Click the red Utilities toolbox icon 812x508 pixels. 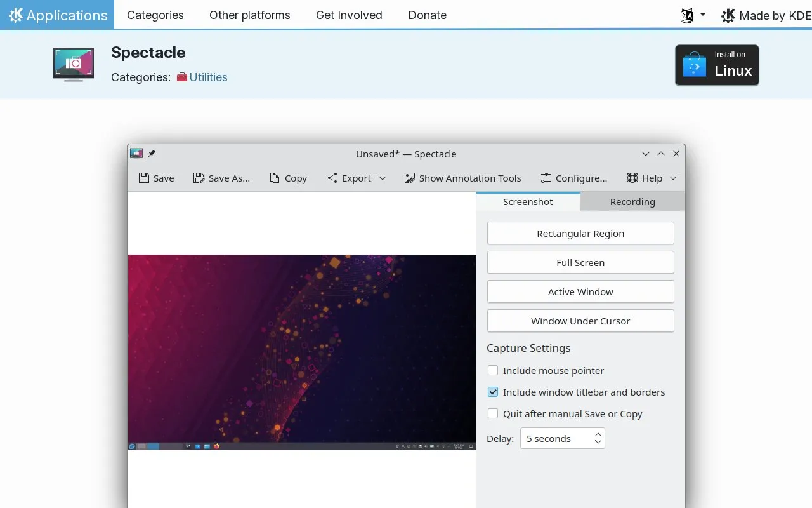point(182,77)
